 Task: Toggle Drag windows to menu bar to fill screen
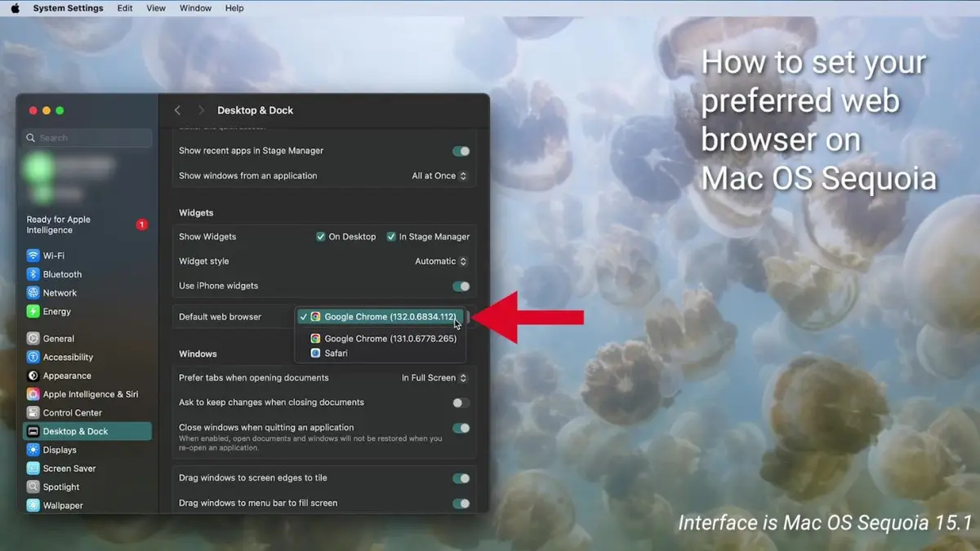461,504
